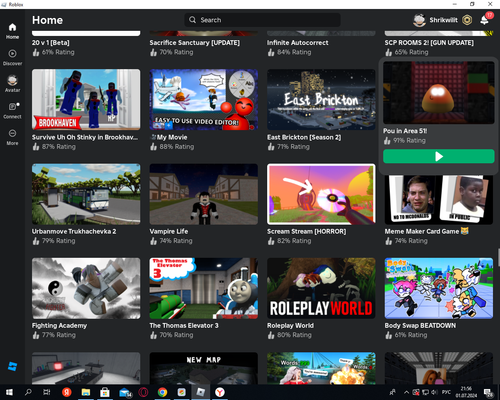Open the Windows action center icon
The image size is (500, 400).
point(488,392)
